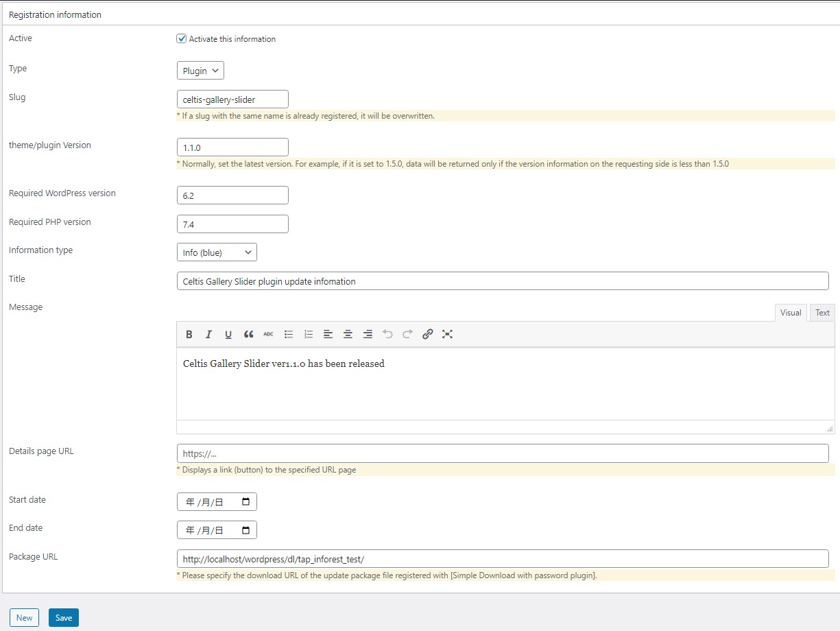Switch to the Visual tab of the editor
Screen dimensions: 840x631
pyautogui.click(x=791, y=312)
